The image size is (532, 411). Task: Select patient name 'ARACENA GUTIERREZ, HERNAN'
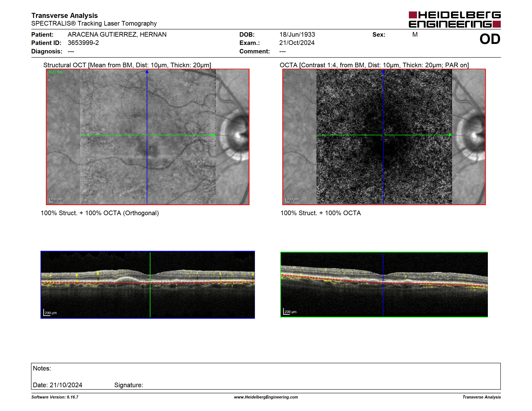[117, 35]
